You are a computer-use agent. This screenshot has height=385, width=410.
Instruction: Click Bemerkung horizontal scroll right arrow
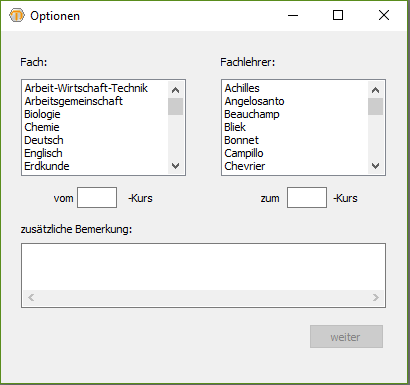coord(376,297)
